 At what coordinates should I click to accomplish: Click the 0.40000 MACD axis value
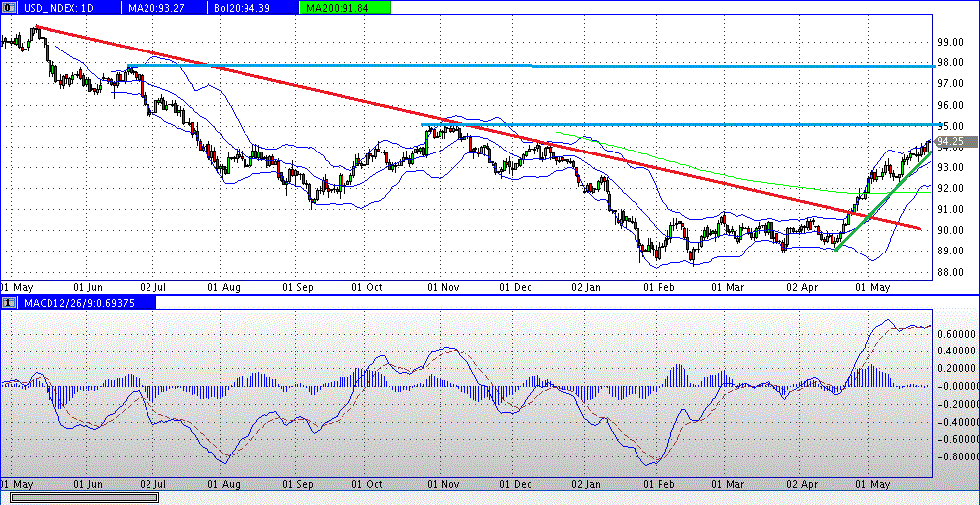[x=958, y=352]
